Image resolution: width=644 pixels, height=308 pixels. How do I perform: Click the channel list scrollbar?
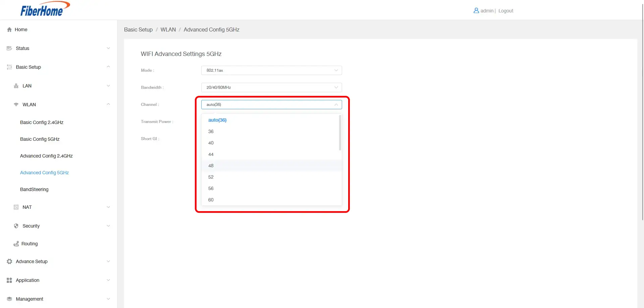click(x=340, y=133)
